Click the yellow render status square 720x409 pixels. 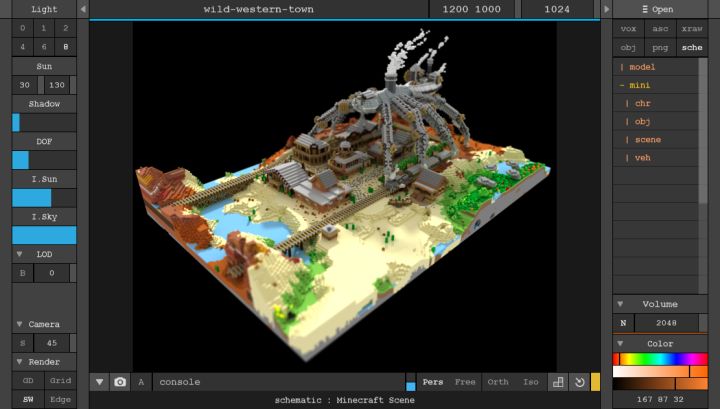(x=596, y=382)
